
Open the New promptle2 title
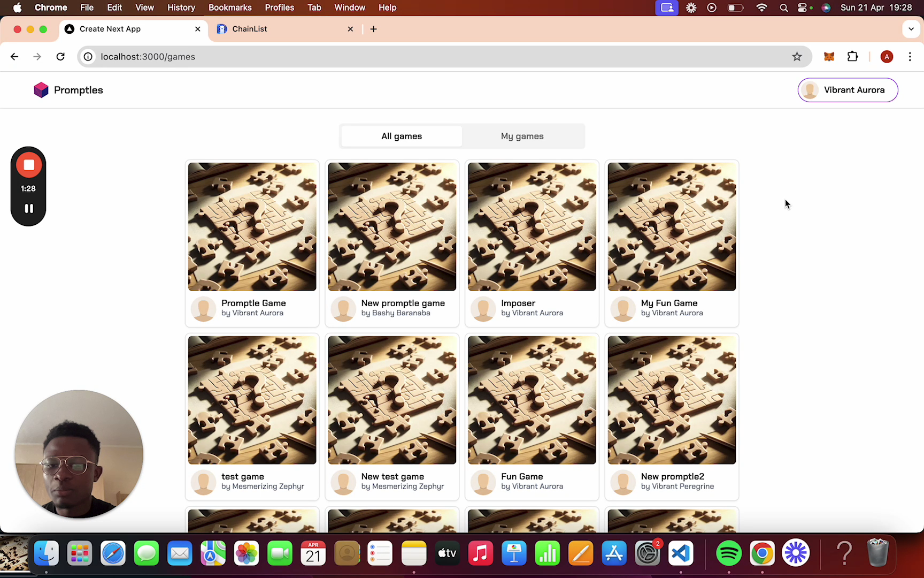pyautogui.click(x=673, y=476)
